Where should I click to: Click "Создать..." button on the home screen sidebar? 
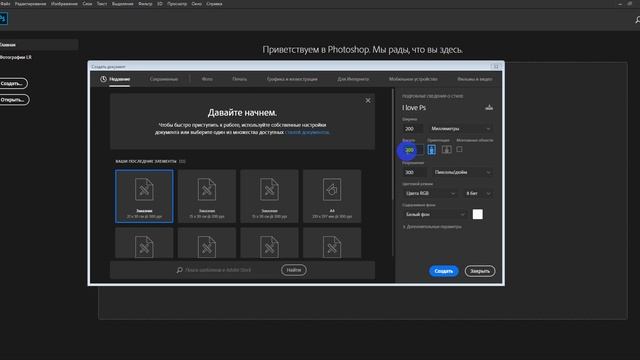click(13, 83)
